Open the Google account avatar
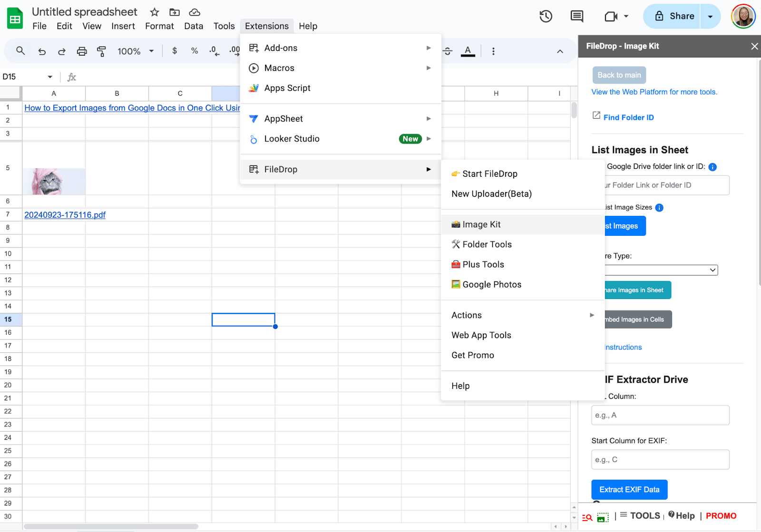 point(743,16)
